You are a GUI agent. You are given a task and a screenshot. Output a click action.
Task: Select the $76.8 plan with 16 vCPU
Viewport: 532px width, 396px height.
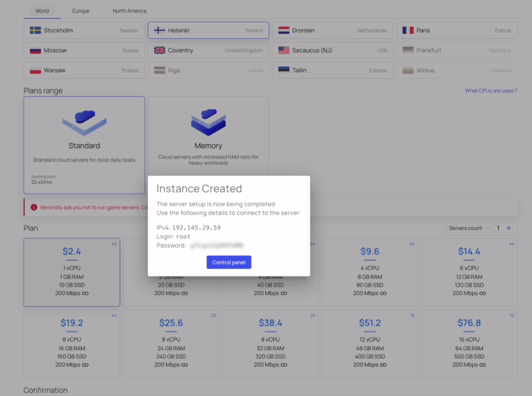click(x=469, y=343)
